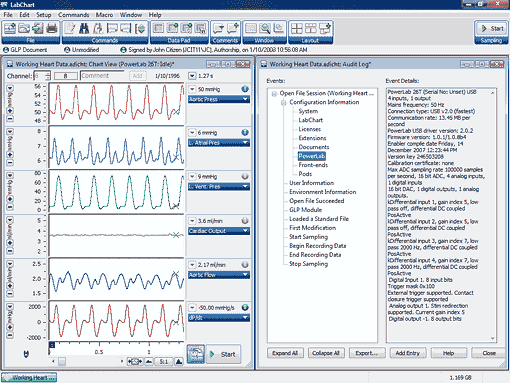Click the Add to Data Pad icon
This screenshot has height=383, width=510.
coord(172,29)
